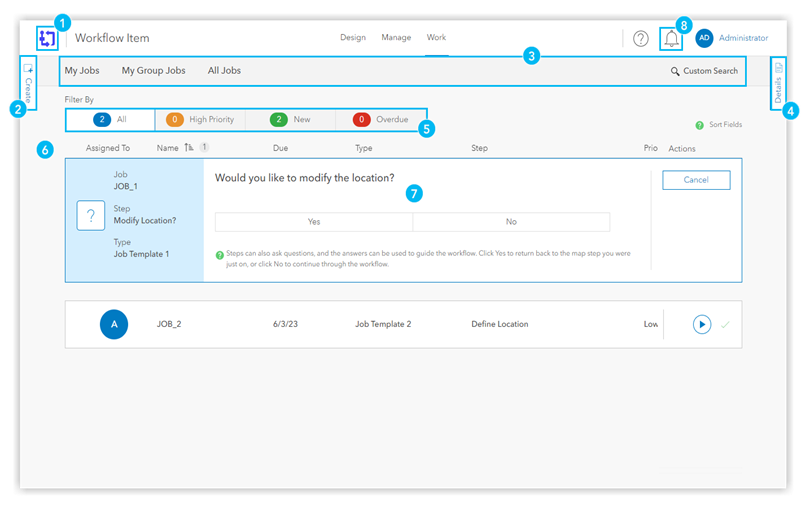Answer Yes to modify the location
The width and height of the screenshot is (810, 510).
pos(314,222)
